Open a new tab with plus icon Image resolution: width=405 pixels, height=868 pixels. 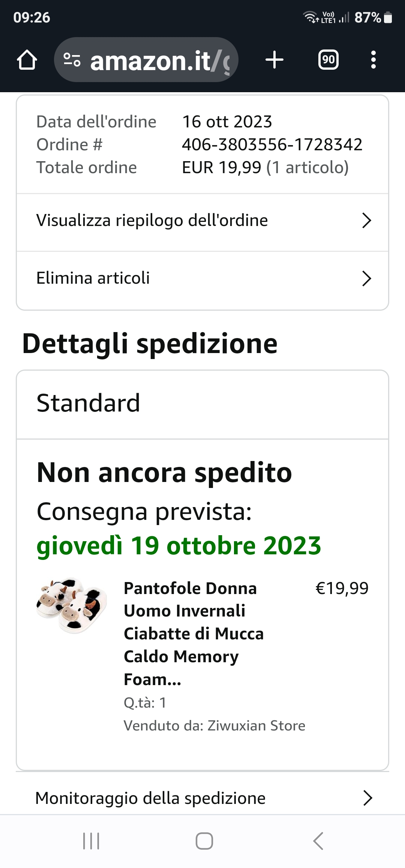[274, 60]
